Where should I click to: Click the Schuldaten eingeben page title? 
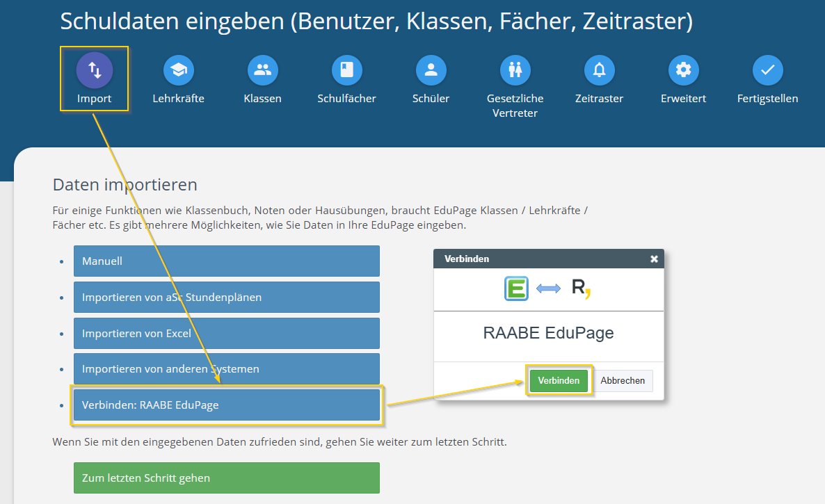click(x=377, y=21)
